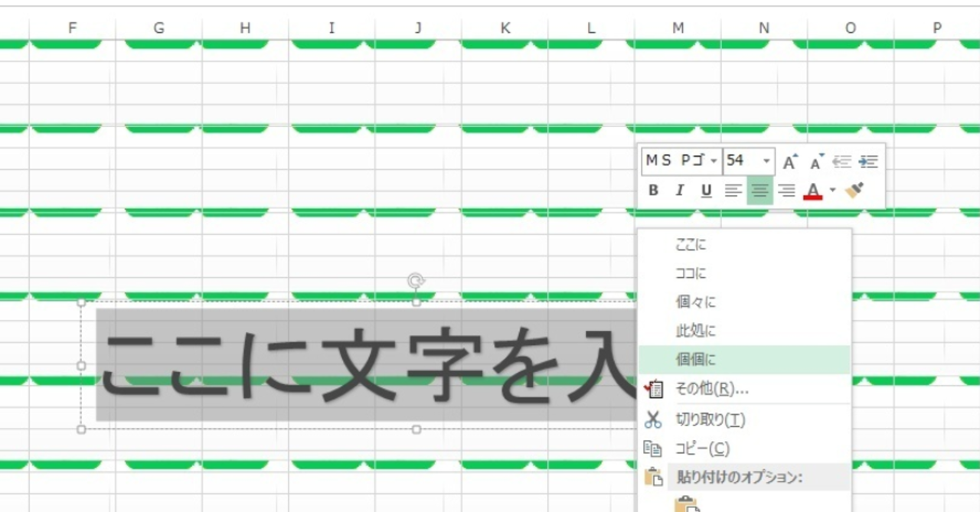Open その他(R)... menu entry
Screen dimensions: 980x512
[744, 389]
